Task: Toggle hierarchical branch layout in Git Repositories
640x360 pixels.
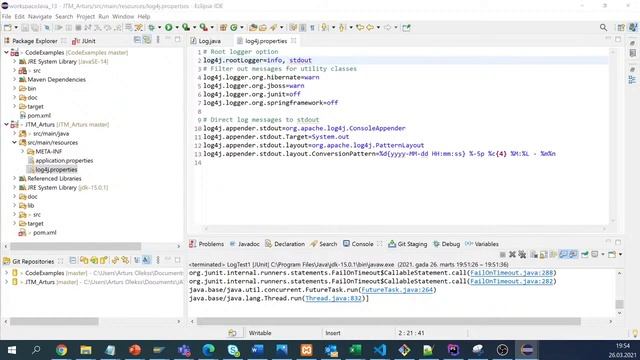Action: pyautogui.click(x=146, y=260)
